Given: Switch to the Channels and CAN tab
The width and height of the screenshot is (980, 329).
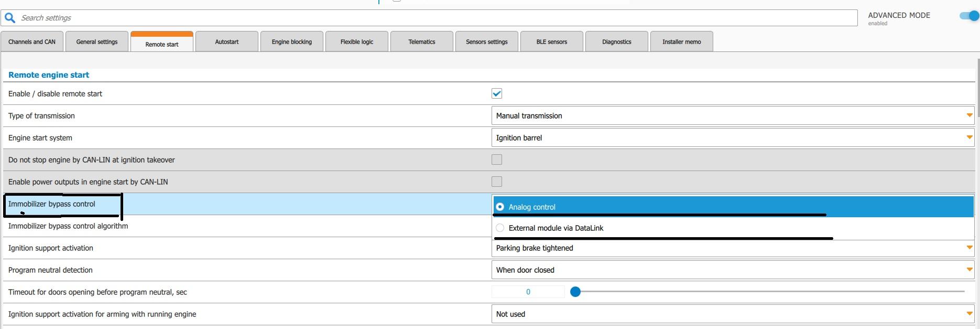Looking at the screenshot, I should point(32,42).
